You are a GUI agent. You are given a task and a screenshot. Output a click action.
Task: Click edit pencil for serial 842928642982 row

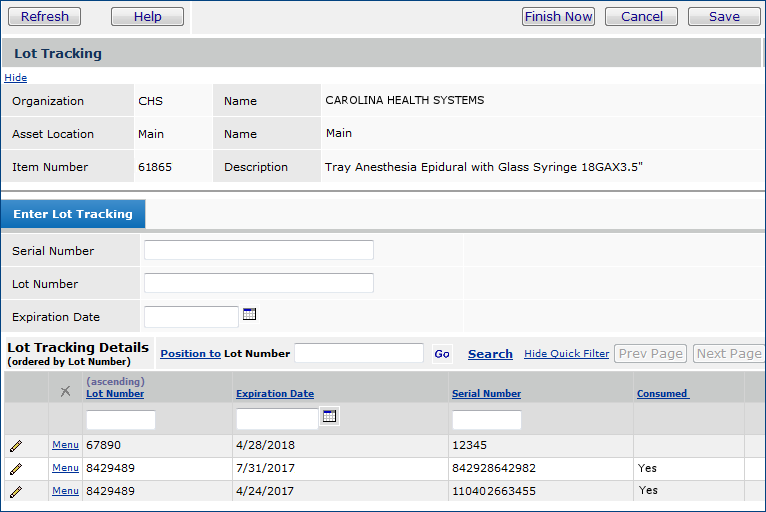pyautogui.click(x=16, y=469)
